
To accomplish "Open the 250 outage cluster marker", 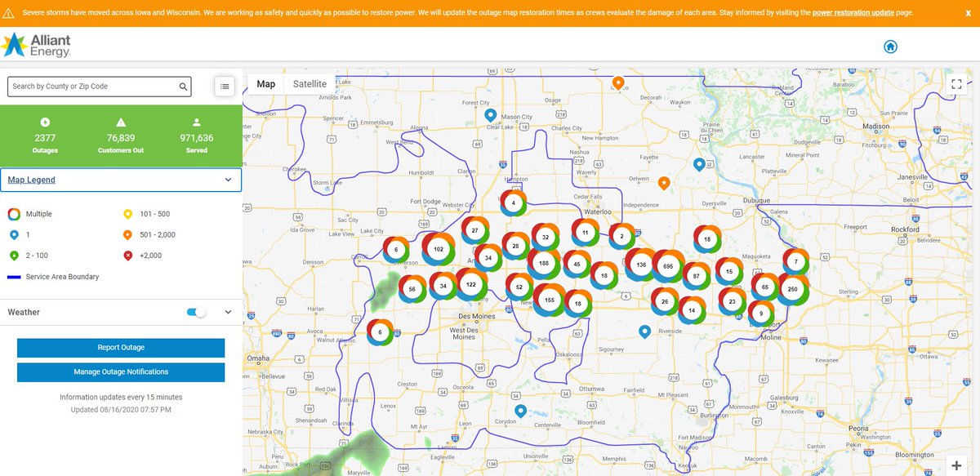I will click(792, 289).
